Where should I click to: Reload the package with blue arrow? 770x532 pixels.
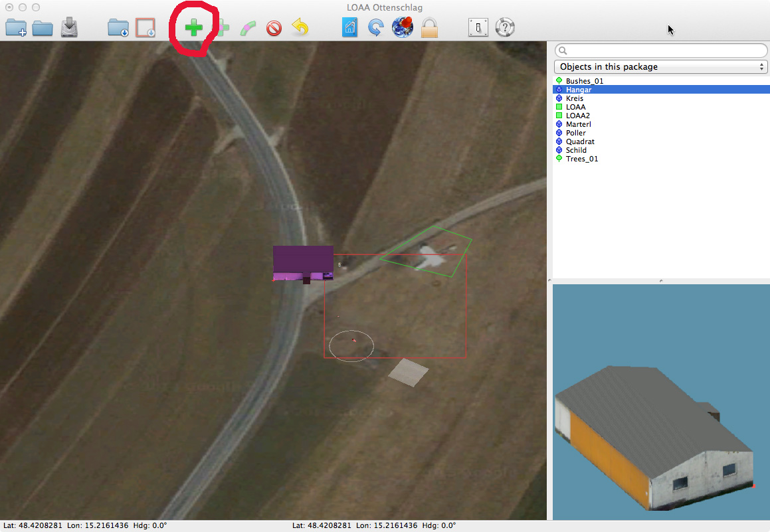pyautogui.click(x=376, y=28)
